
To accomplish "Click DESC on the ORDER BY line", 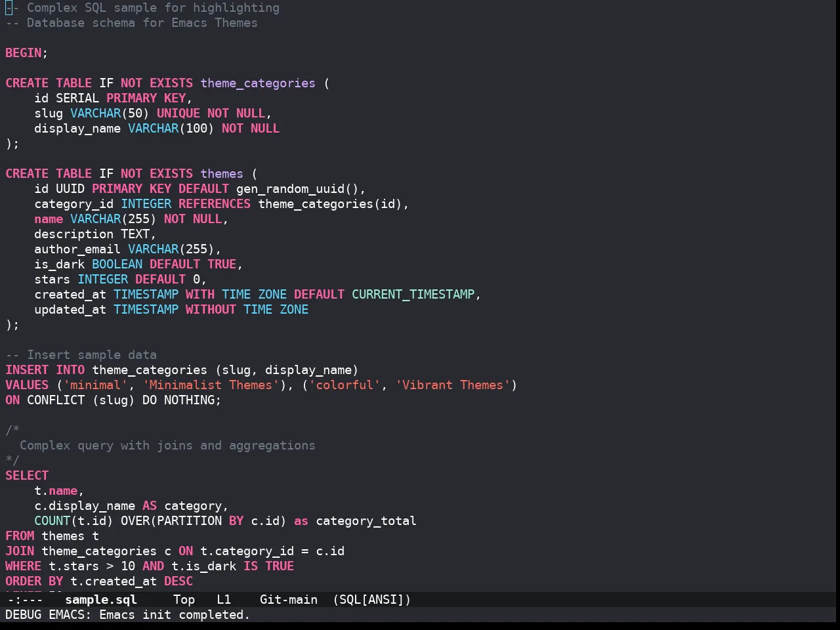I will 178,581.
